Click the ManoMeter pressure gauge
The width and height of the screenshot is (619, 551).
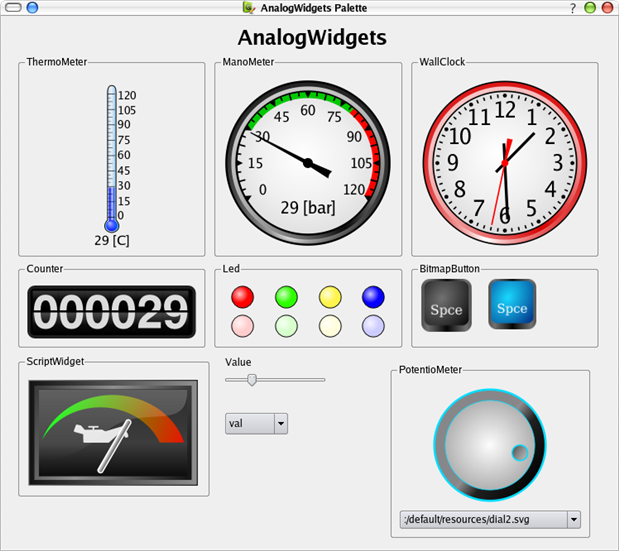pyautogui.click(x=308, y=162)
